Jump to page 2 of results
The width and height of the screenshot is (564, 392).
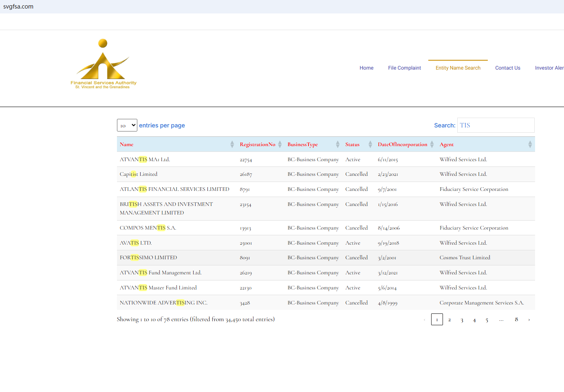pos(449,320)
